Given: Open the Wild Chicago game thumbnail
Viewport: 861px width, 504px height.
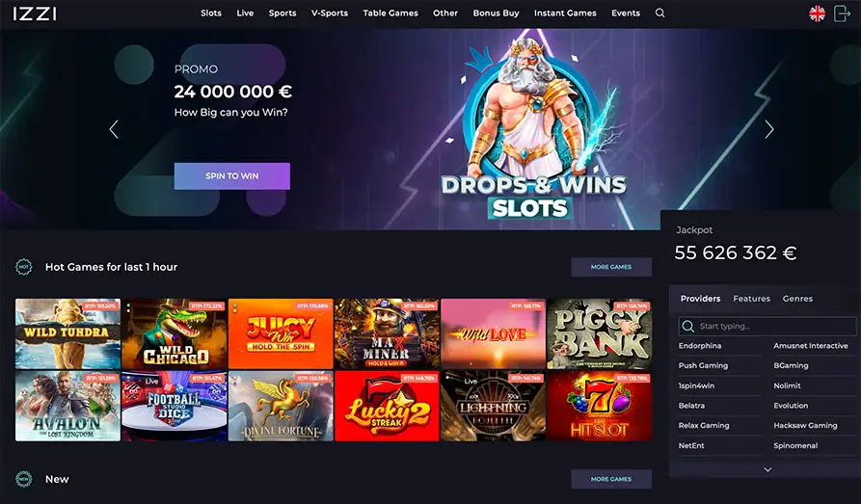Looking at the screenshot, I should (175, 333).
